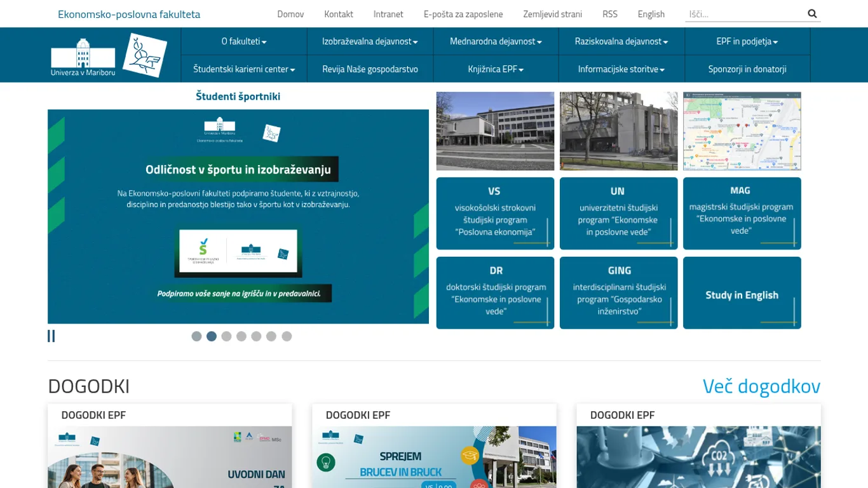
Task: Select the second carousel dot
Action: point(212,336)
